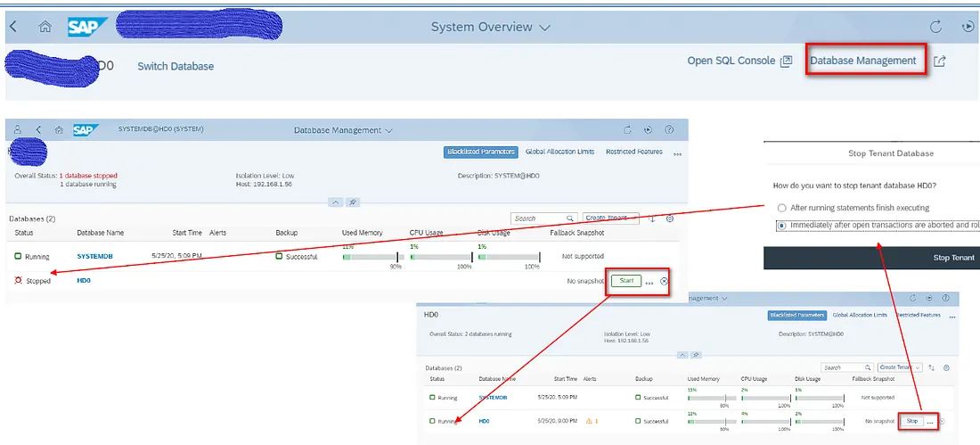
Task: Open the help icon in stopped-database panel
Action: click(x=669, y=129)
